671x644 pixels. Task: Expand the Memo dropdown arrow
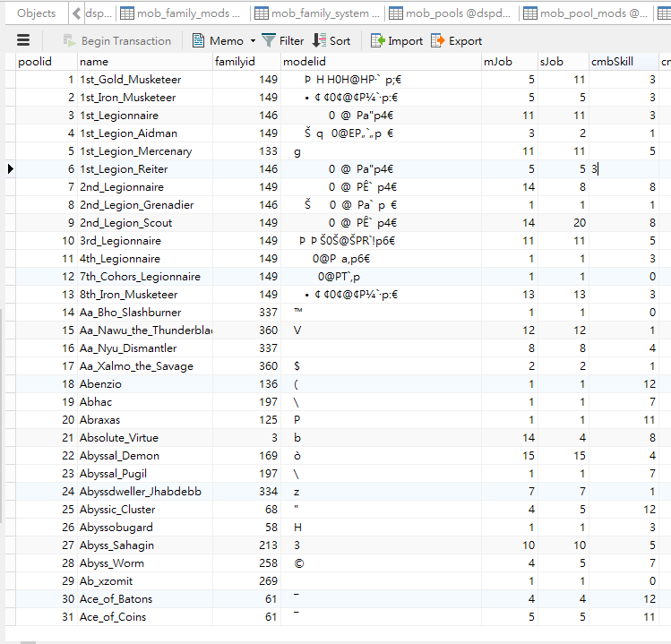[253, 40]
